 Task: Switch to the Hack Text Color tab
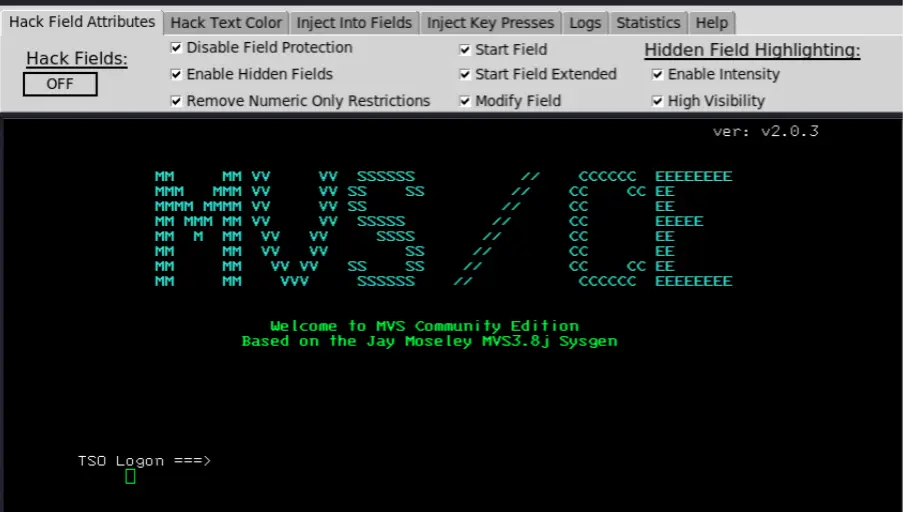pyautogui.click(x=226, y=23)
